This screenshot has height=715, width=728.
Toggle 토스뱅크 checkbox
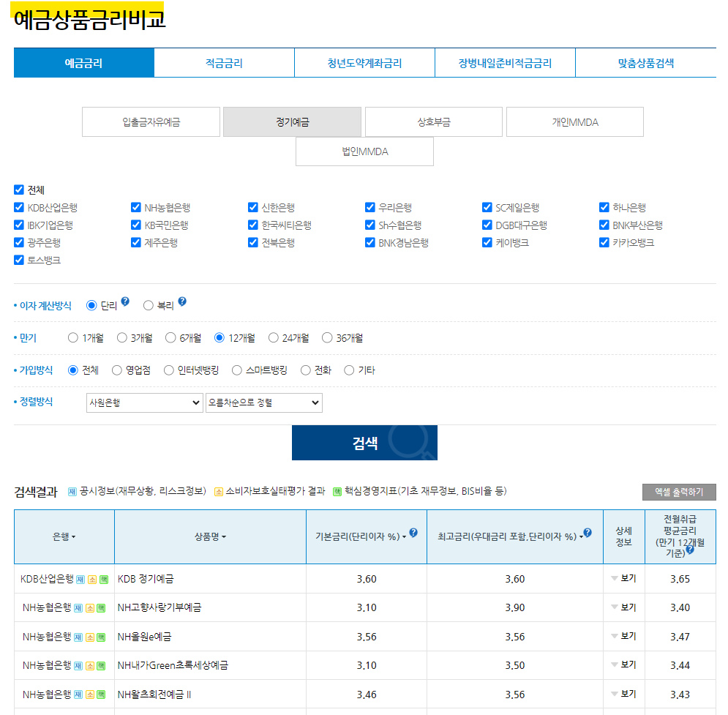[19, 260]
